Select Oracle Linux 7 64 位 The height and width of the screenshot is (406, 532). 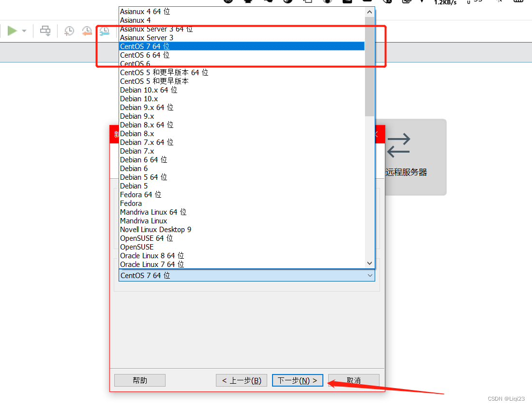[242, 265]
